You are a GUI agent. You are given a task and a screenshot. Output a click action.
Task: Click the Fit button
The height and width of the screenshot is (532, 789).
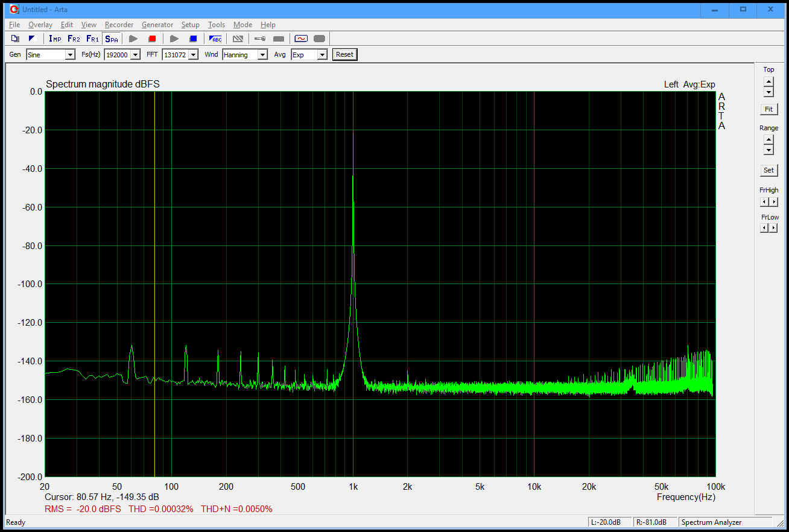coord(768,109)
